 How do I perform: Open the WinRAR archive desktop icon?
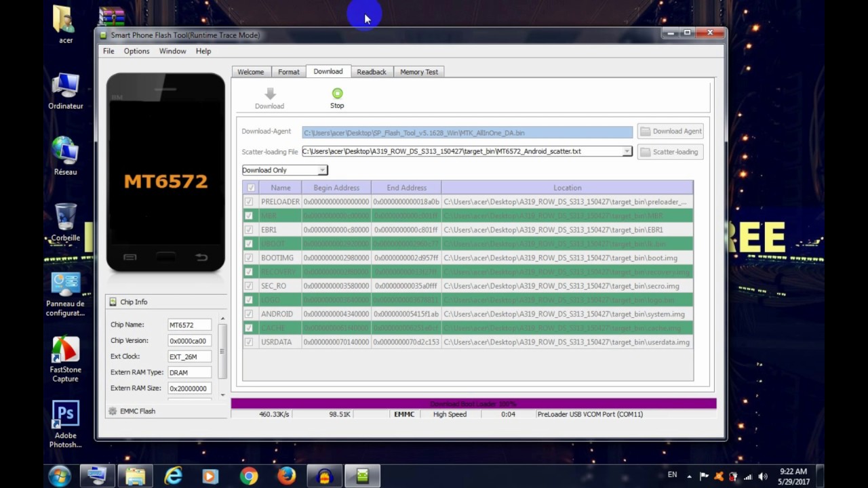(x=112, y=16)
